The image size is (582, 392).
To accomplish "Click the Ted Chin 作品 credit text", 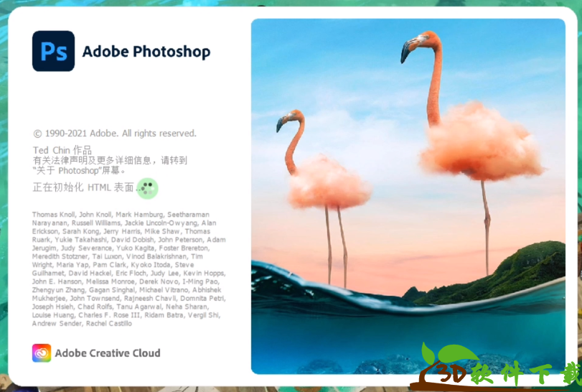I will tap(62, 150).
